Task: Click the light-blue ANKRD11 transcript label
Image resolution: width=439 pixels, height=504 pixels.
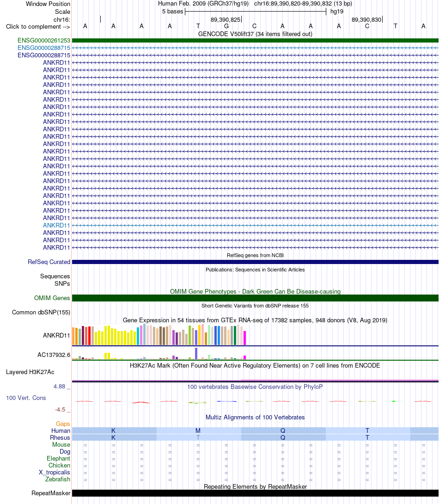Action: point(56,225)
